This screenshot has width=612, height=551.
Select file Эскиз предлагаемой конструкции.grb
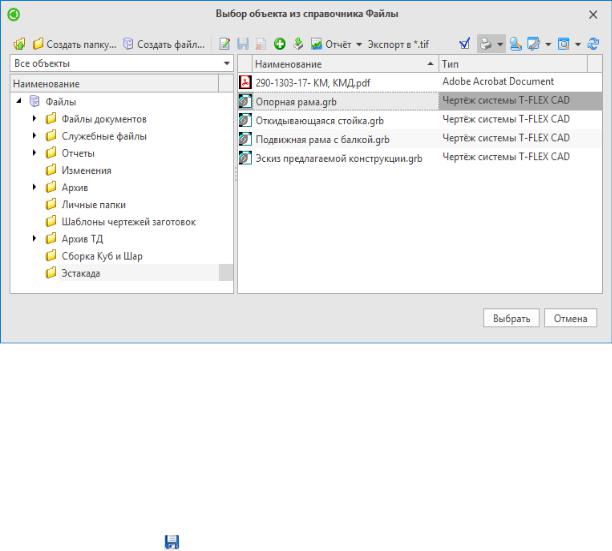(339, 158)
